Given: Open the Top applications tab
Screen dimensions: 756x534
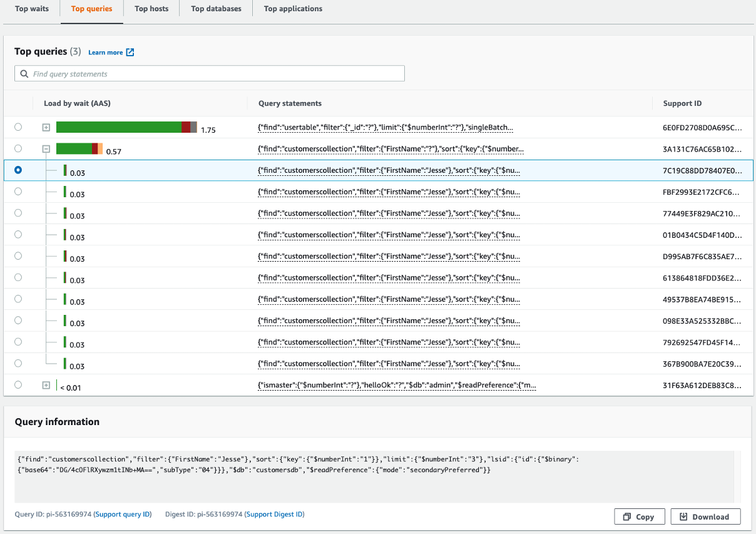Looking at the screenshot, I should (x=292, y=9).
